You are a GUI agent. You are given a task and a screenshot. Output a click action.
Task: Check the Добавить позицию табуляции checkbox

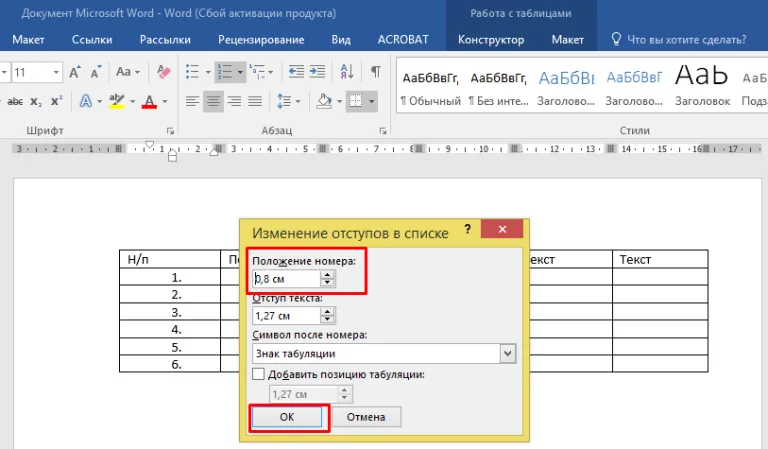click(x=258, y=375)
